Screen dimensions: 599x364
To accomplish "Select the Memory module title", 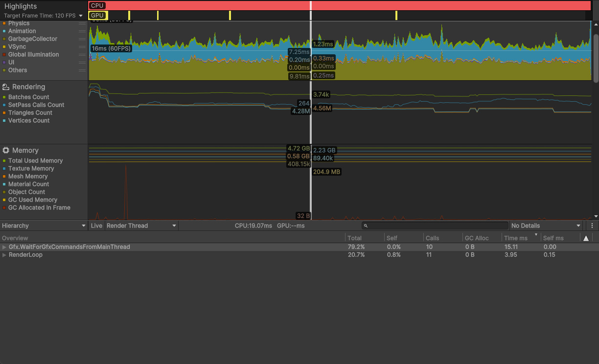I will click(x=25, y=150).
